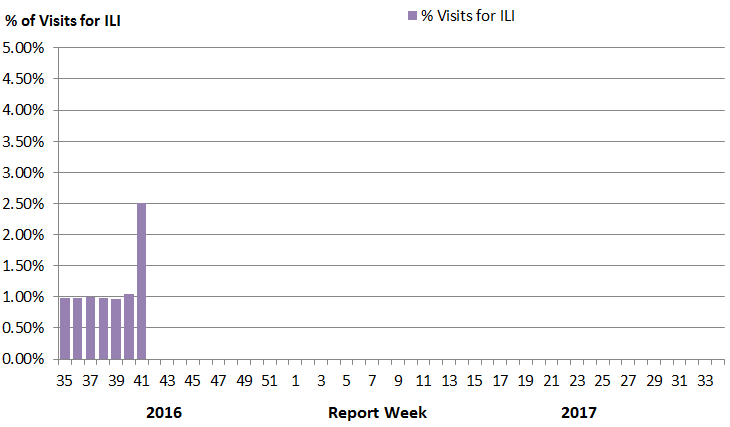
Task: Select the bar for week 35
Action: (65, 328)
